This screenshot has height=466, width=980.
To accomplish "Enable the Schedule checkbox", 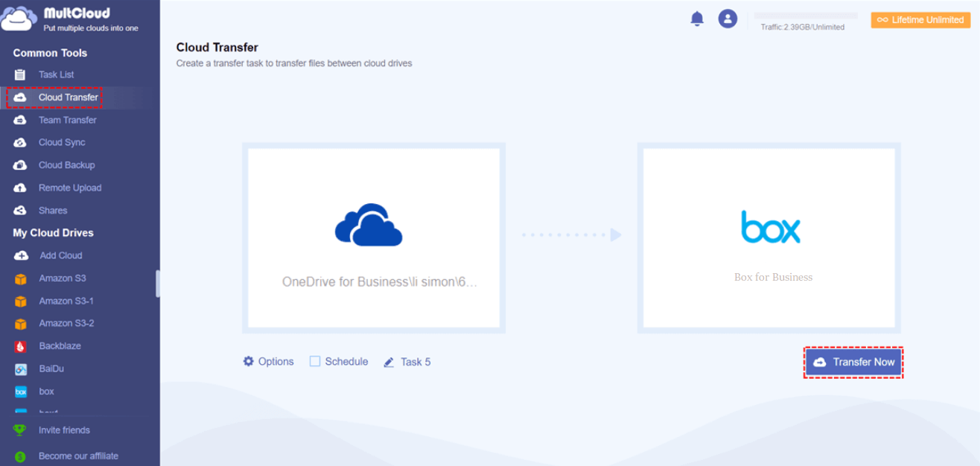I will (x=315, y=361).
